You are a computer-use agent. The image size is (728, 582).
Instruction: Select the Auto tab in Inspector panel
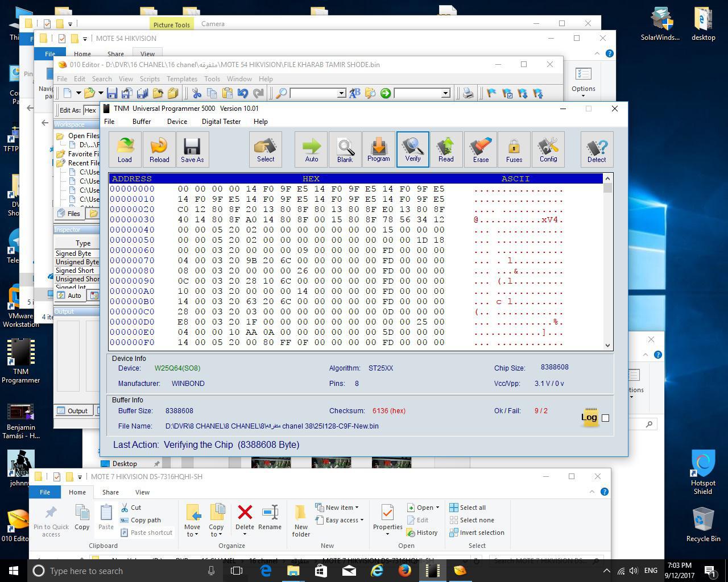(69, 296)
